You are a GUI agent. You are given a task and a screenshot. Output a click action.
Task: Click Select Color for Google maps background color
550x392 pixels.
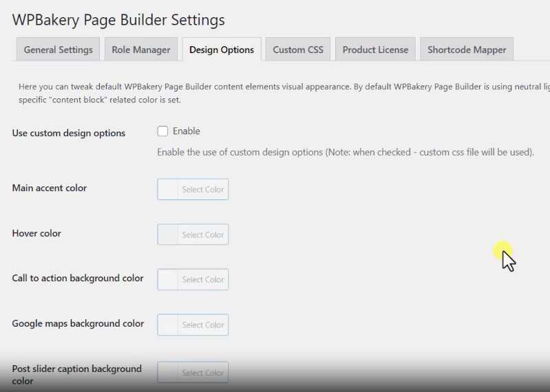click(x=203, y=325)
